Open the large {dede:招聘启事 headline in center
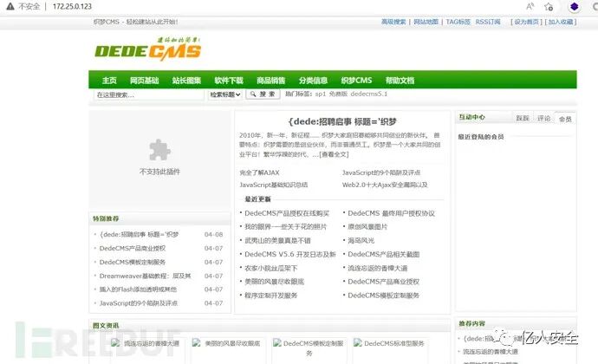Screen dimensions: 598x364 [342, 121]
